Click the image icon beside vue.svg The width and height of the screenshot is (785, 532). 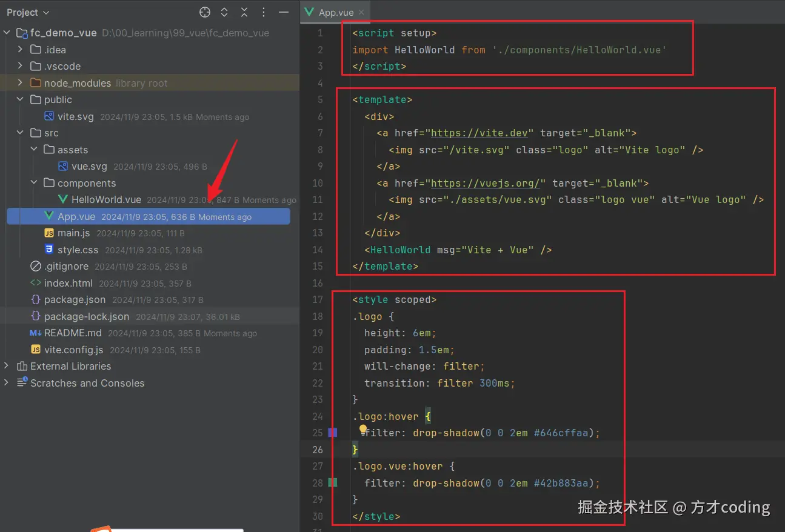click(x=62, y=166)
